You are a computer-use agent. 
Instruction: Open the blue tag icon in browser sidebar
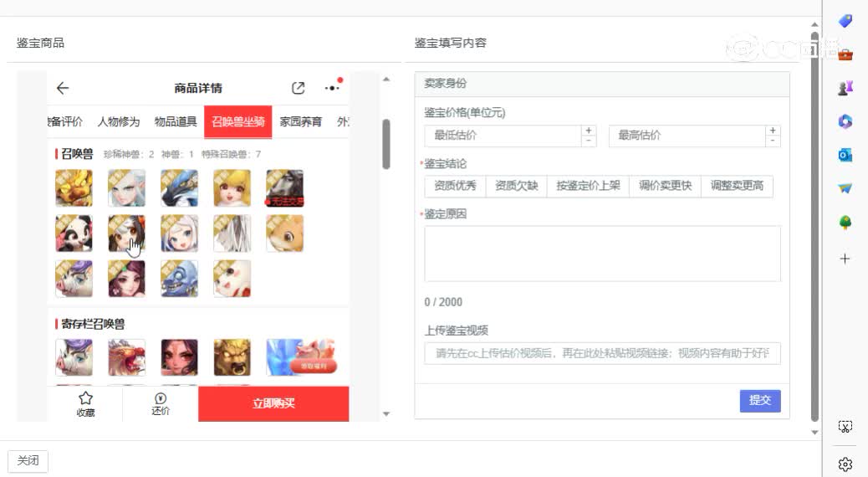[845, 20]
